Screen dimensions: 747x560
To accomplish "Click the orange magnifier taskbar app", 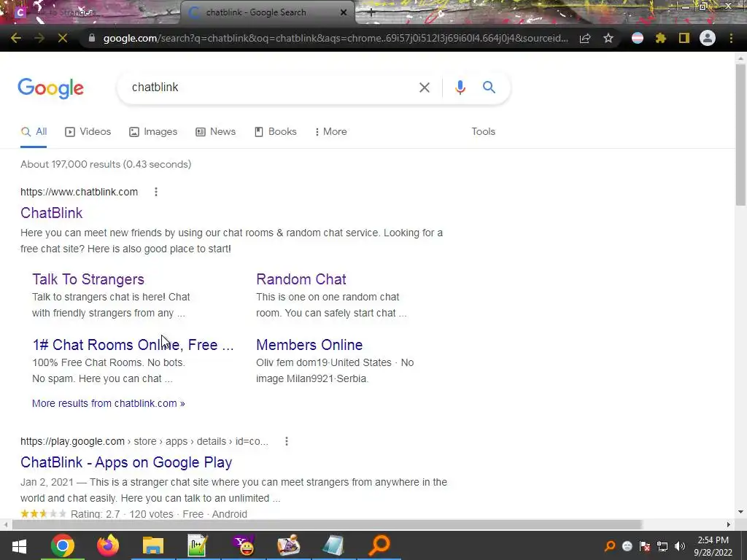I will click(x=379, y=545).
